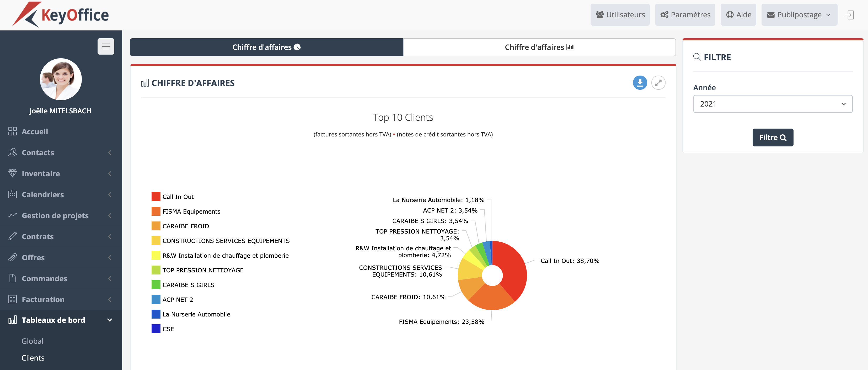This screenshot has width=868, height=370.
Task: Toggle CSE legend series visibility
Action: pyautogui.click(x=168, y=329)
